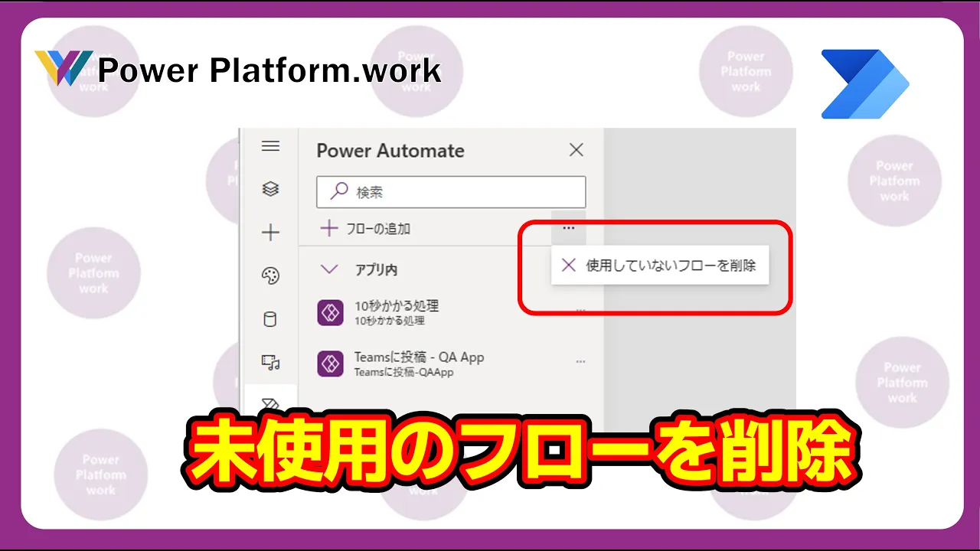Open ellipsis menu for 10秒かかる処理 flow
Image resolution: width=980 pixels, height=551 pixels.
(x=580, y=311)
